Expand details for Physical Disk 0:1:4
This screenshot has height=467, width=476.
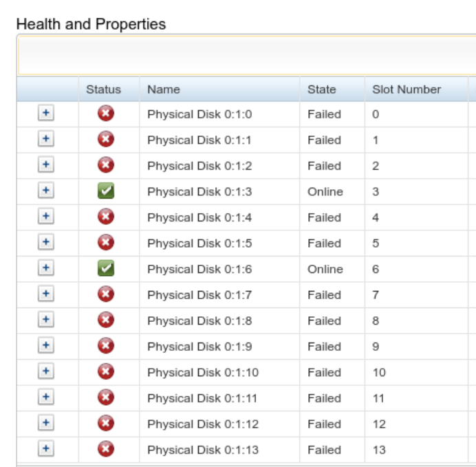coord(45,217)
